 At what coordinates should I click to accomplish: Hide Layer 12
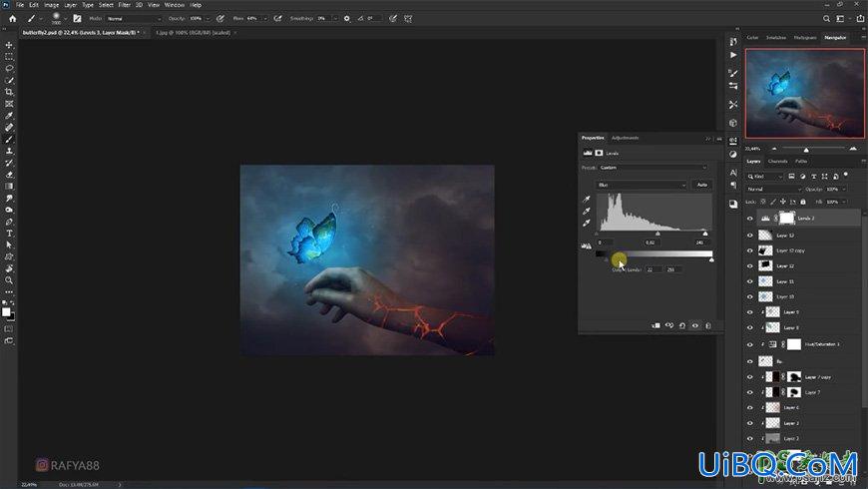click(x=750, y=266)
